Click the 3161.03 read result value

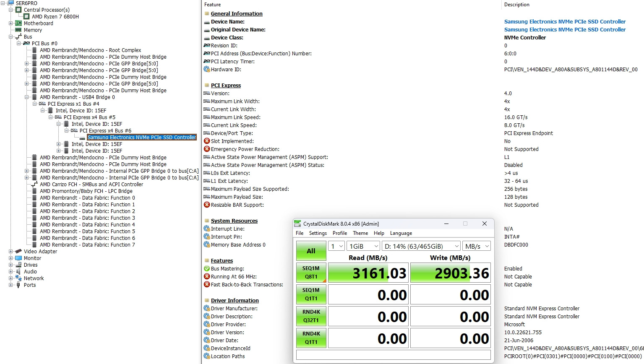368,273
